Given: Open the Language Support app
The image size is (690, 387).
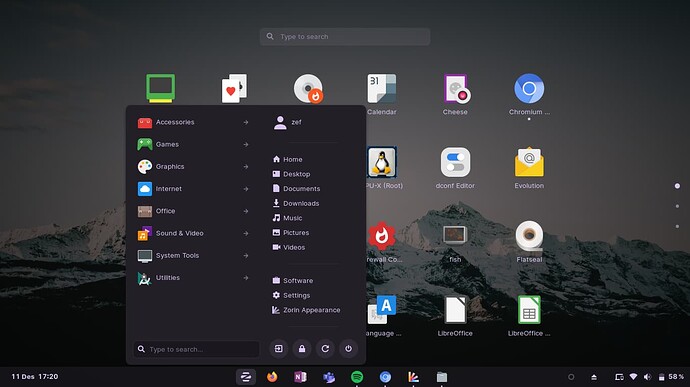Looking at the screenshot, I should pos(382,310).
